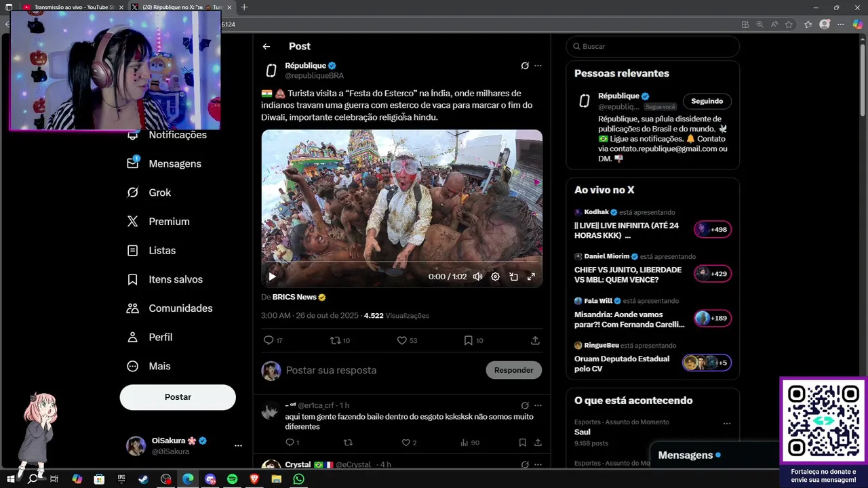Image resolution: width=868 pixels, height=488 pixels.
Task: Click the reply icon with 17 replies
Action: click(x=269, y=340)
